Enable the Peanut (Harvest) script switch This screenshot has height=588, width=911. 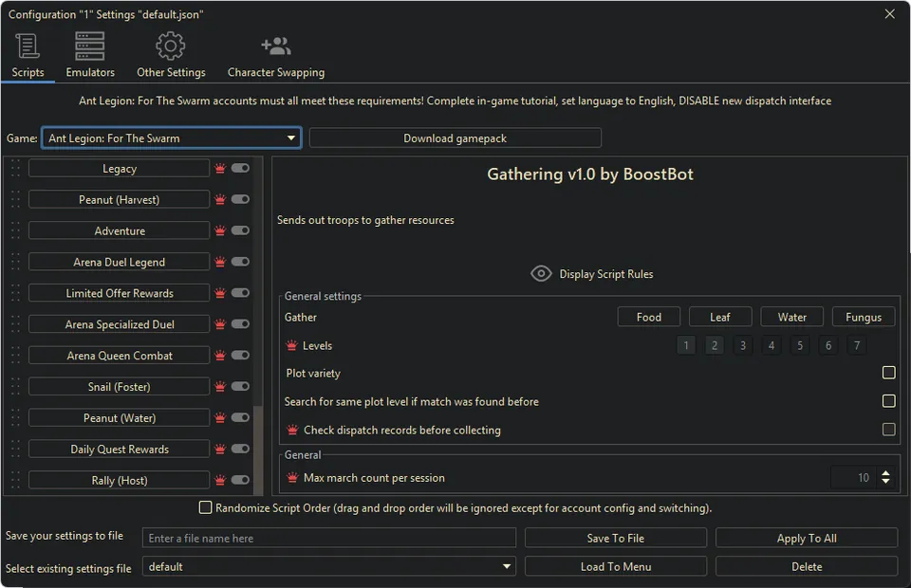(240, 199)
